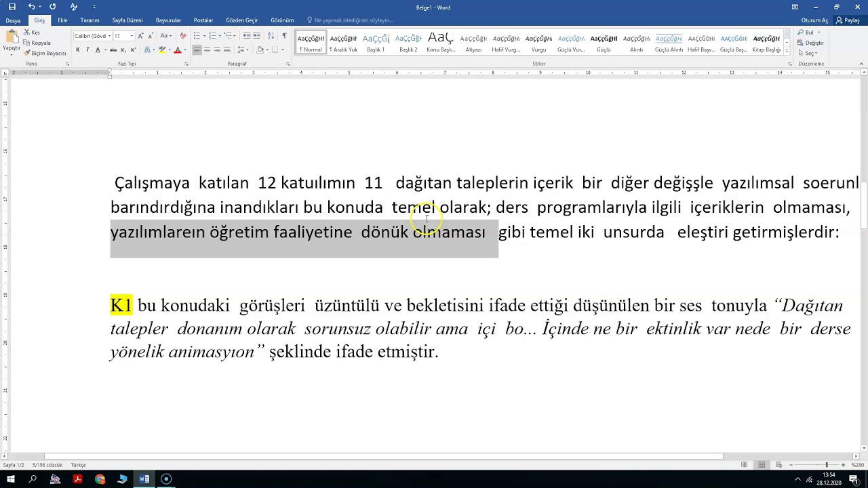Viewport: 868px width, 488px height.
Task: Toggle italic (T) formatting
Action: 87,50
